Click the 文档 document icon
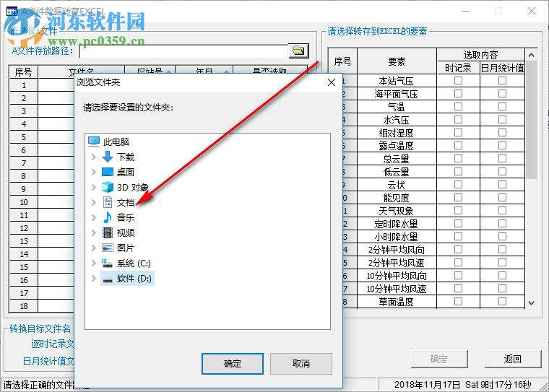The image size is (549, 392). (108, 202)
